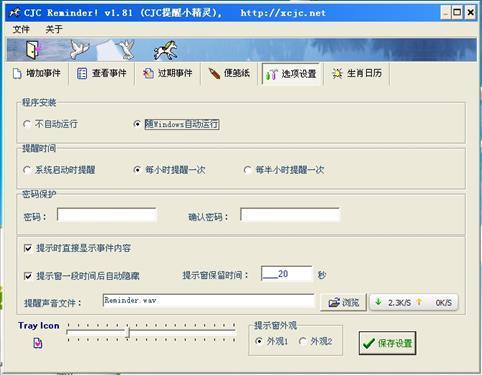Choose 每半小时提醒一次 option
482x375 pixels.
point(284,170)
